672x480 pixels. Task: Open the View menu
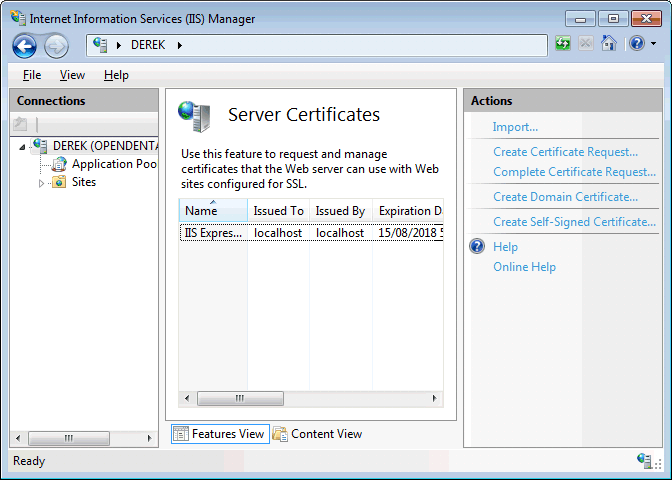click(x=72, y=75)
